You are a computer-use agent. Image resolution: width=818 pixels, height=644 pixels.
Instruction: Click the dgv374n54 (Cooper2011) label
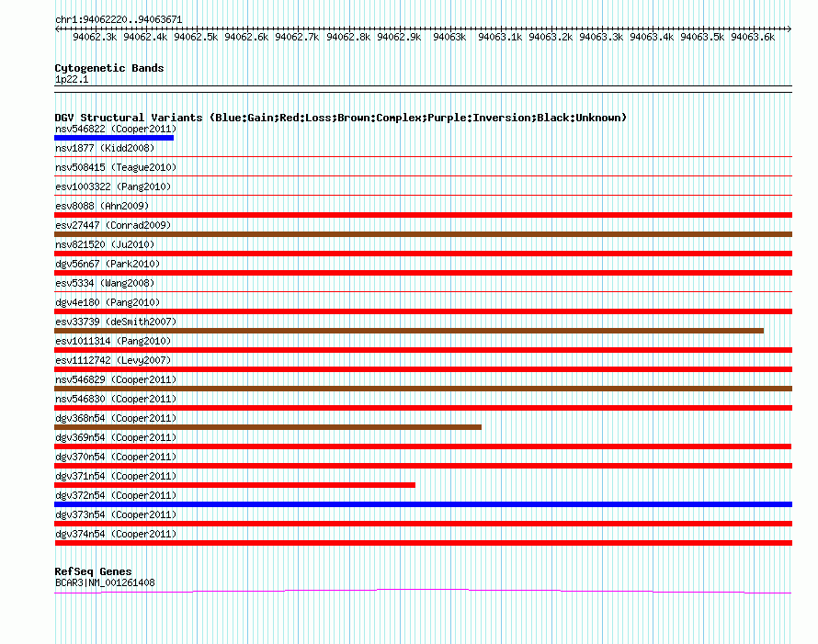116,534
